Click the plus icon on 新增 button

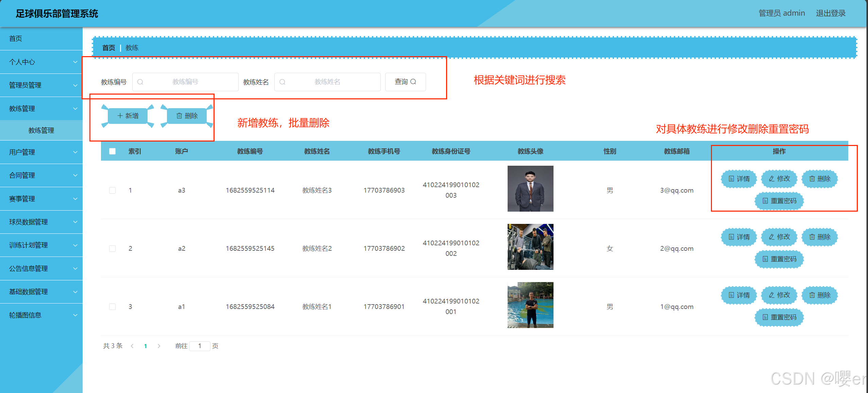(120, 116)
